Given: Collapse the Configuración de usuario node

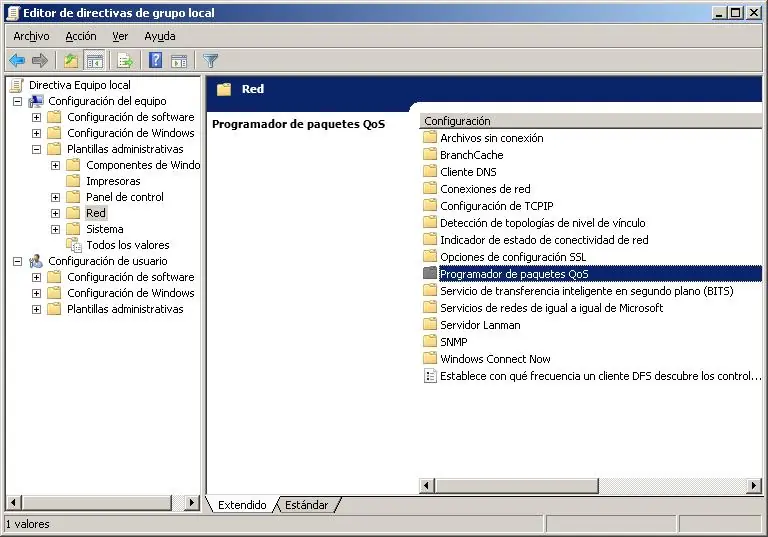Looking at the screenshot, I should click(x=17, y=262).
